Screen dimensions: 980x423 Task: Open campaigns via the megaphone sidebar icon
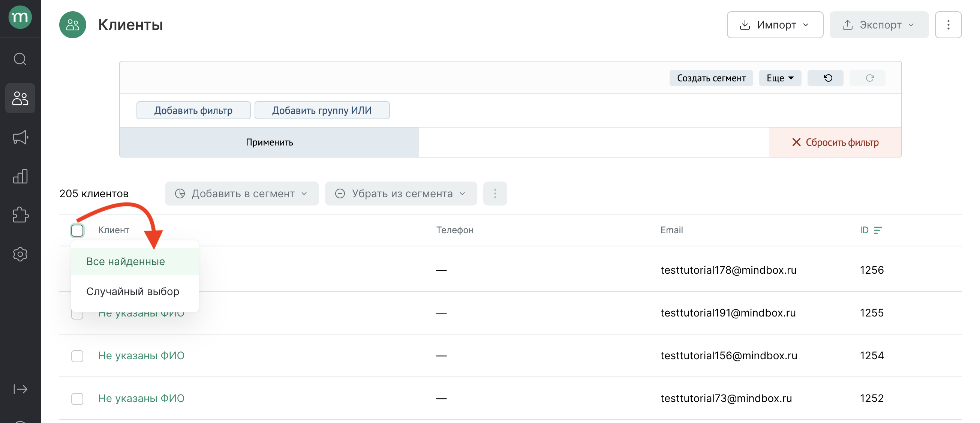(20, 137)
